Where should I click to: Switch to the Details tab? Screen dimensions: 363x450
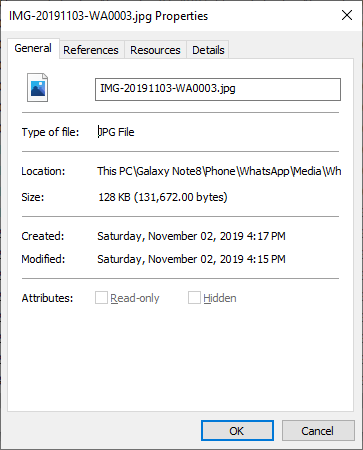click(x=208, y=50)
